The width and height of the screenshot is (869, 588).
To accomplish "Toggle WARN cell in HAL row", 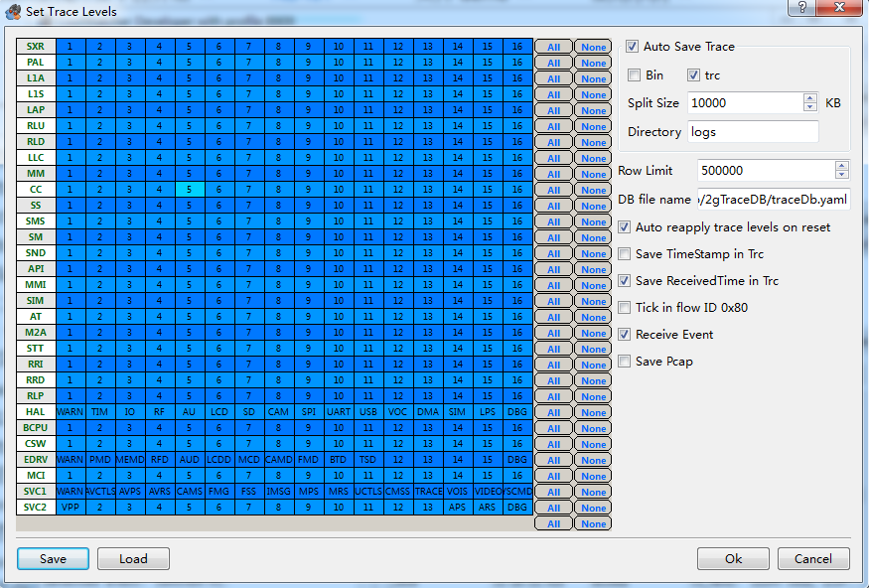I will (x=71, y=412).
